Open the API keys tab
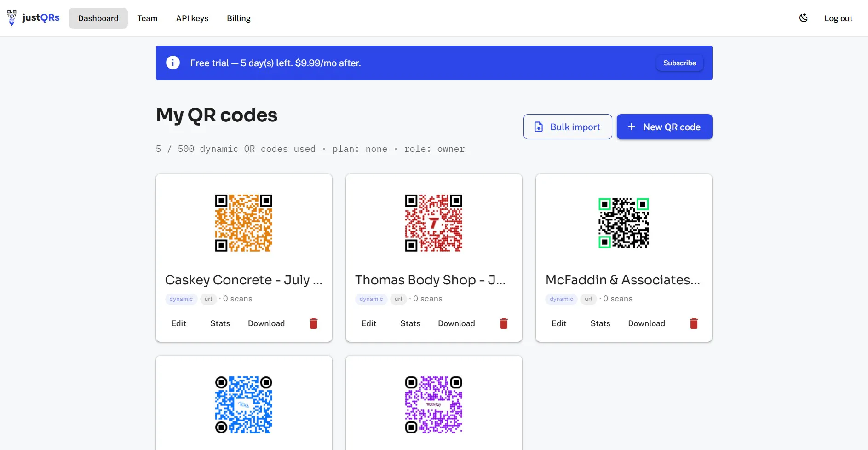This screenshot has height=450, width=868. tap(192, 18)
